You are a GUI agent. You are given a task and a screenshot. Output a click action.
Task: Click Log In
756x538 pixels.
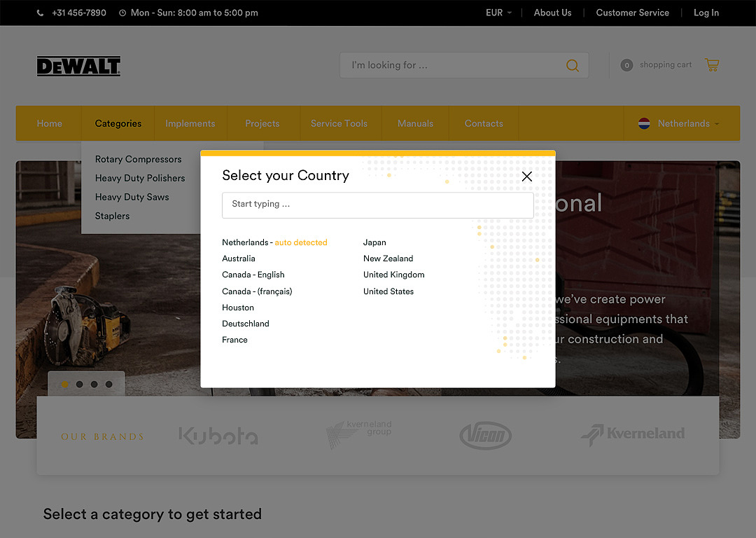[706, 13]
